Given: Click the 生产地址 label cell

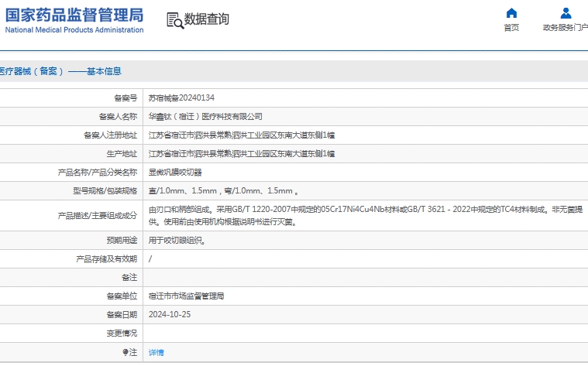Looking at the screenshot, I should pos(122,154).
